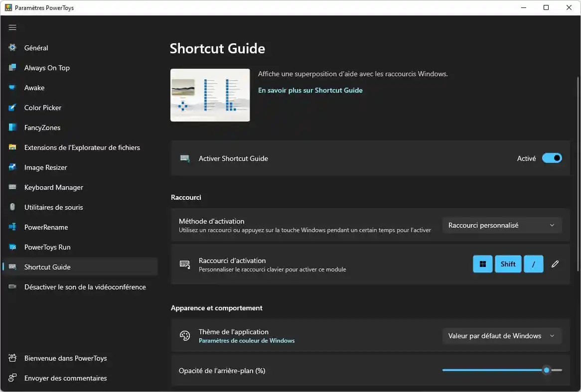Screen dimensions: 581x392
Task: Click the Image Resizer icon
Action: pos(12,167)
